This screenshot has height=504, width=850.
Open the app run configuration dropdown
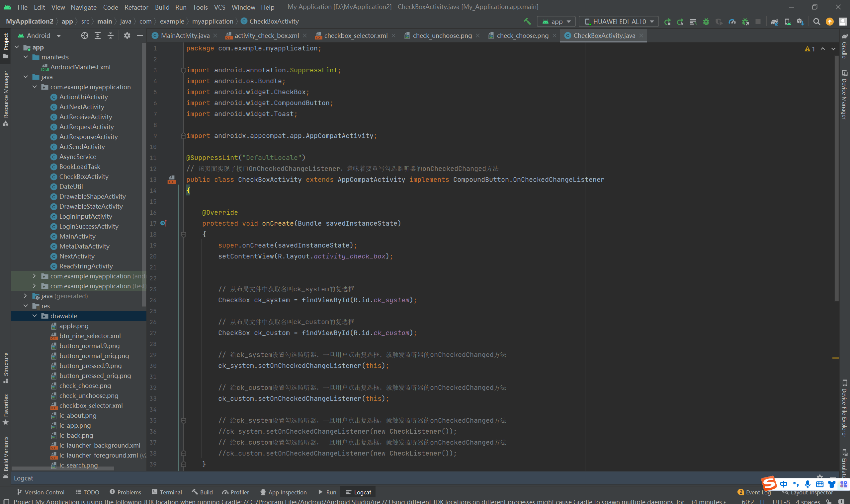pyautogui.click(x=556, y=22)
